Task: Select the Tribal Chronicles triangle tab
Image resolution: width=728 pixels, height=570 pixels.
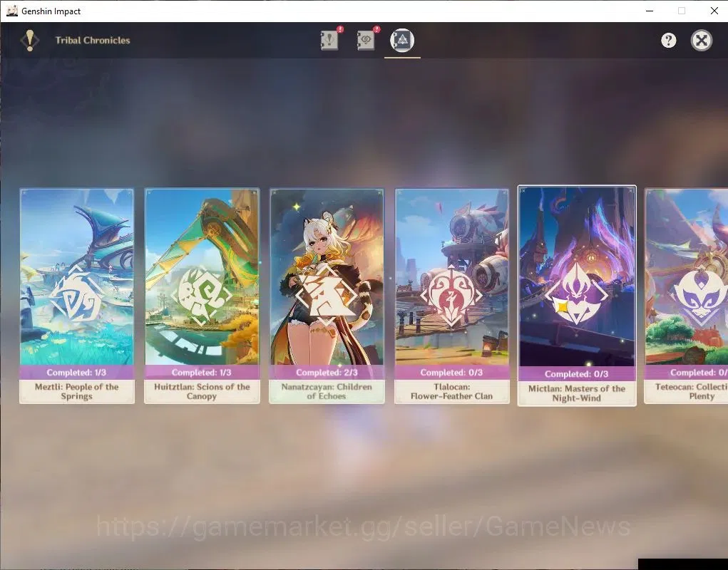Action: [402, 41]
